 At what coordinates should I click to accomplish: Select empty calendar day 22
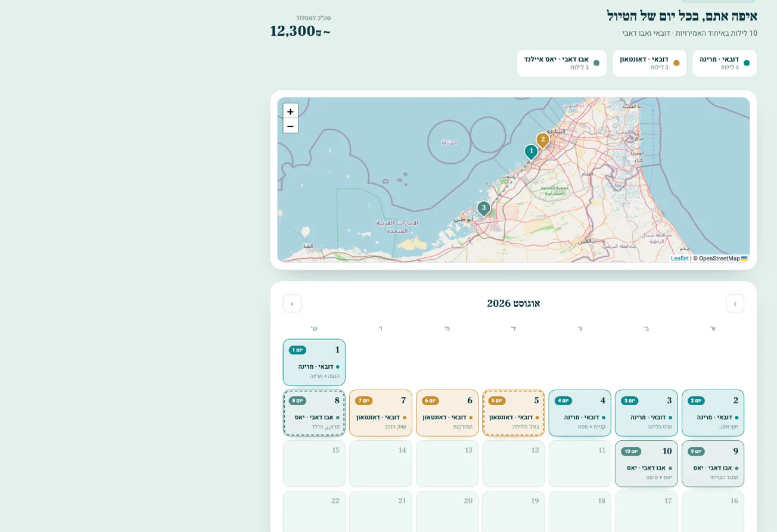(314, 512)
